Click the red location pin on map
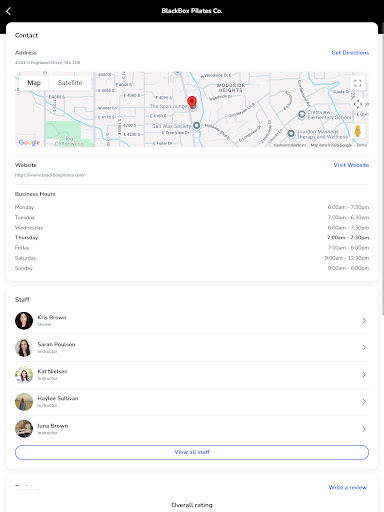384x512 pixels. pos(192,102)
